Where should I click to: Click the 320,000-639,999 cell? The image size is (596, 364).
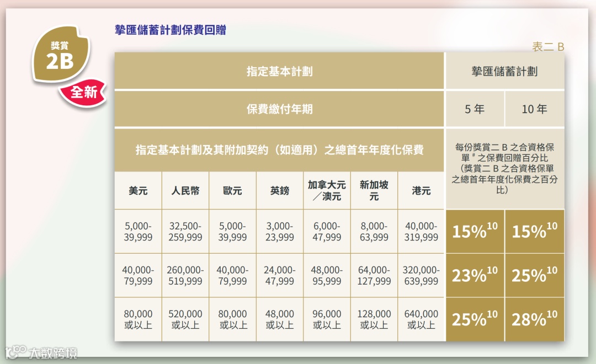pyautogui.click(x=421, y=275)
